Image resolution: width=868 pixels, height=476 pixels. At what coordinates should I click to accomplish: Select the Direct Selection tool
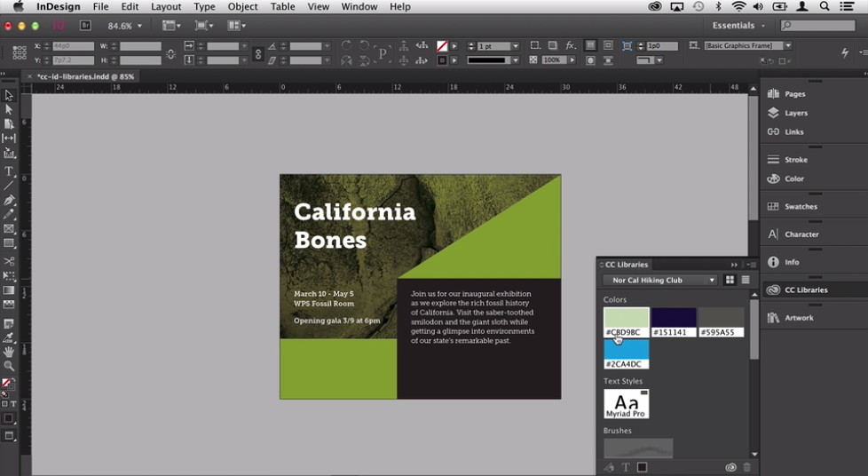9,109
